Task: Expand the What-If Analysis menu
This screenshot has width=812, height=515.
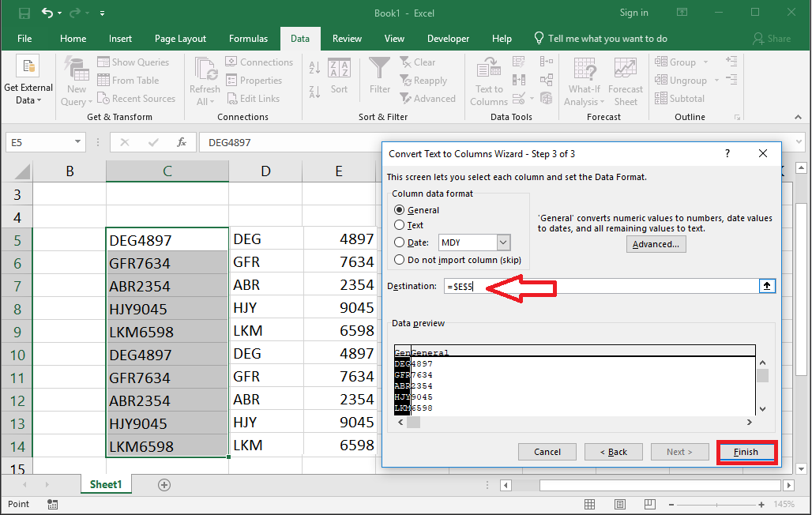Action: 585,81
